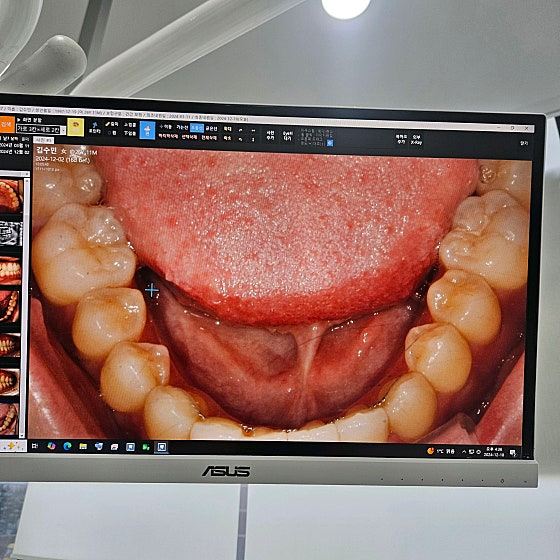The image size is (560, 560).
Task: Click the small blue icon after the options text
Action: pyautogui.click(x=330, y=143)
